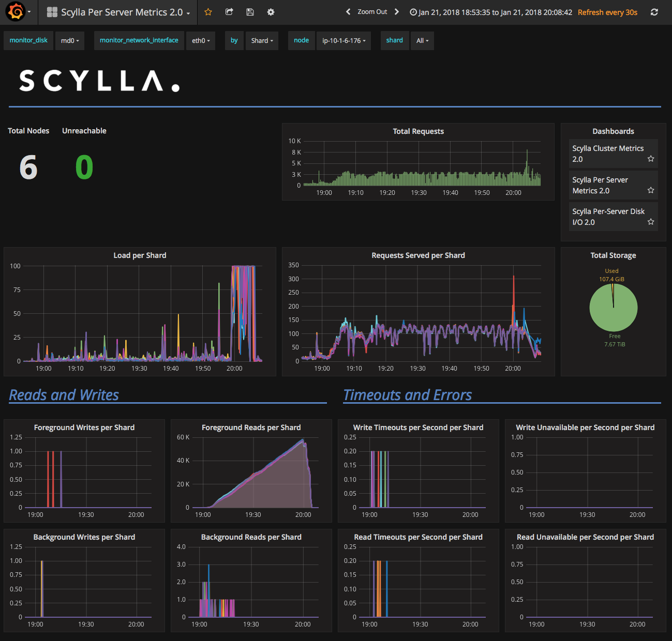Click the Total Storage usage pie chart
Image resolution: width=672 pixels, height=641 pixels.
click(614, 307)
